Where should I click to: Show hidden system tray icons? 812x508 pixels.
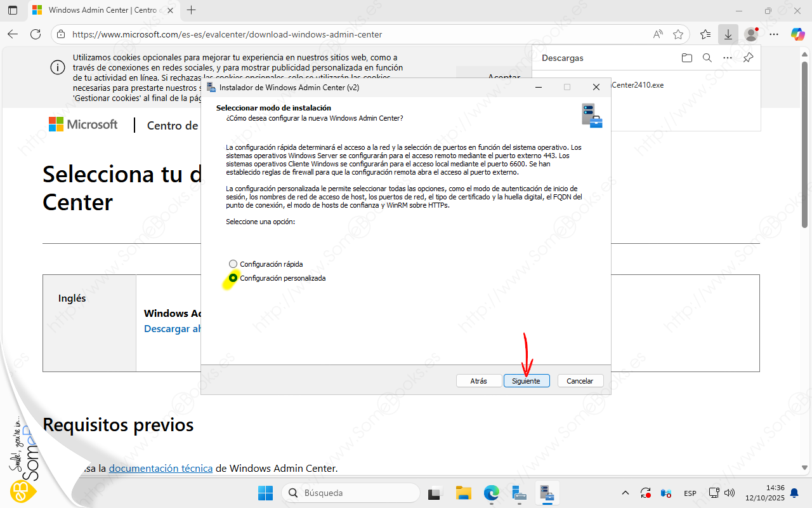625,493
